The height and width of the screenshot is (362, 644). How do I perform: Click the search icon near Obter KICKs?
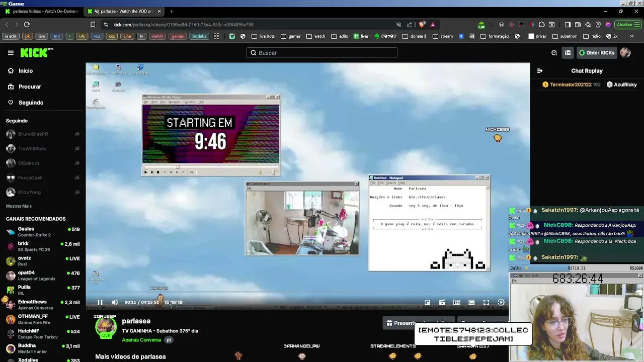(x=554, y=53)
